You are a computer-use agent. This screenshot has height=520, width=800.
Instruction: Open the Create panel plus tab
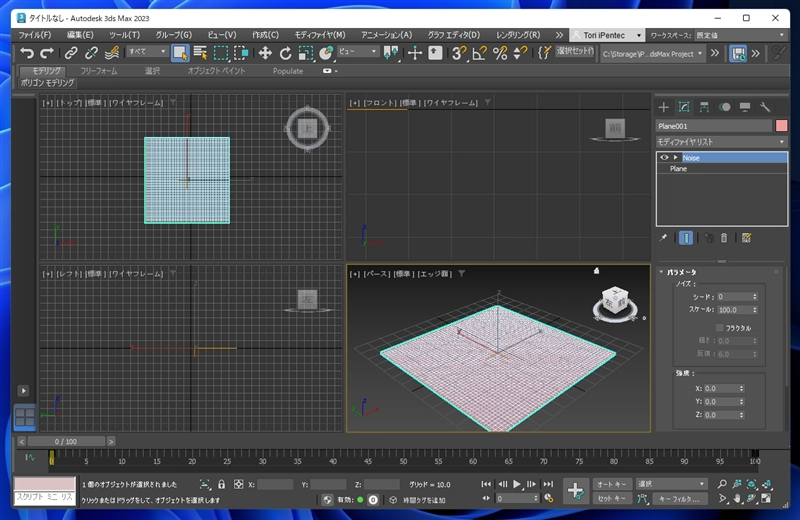[x=663, y=107]
